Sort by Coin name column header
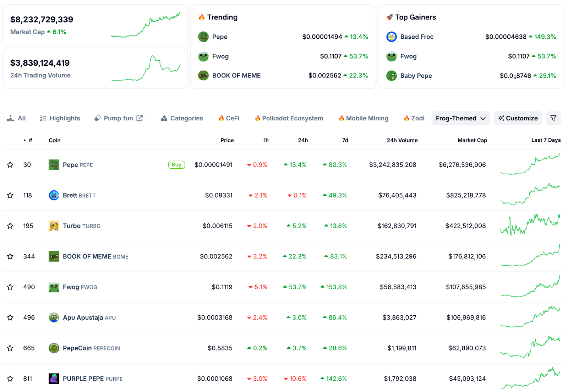Image resolution: width=568 pixels, height=392 pixels. point(55,140)
